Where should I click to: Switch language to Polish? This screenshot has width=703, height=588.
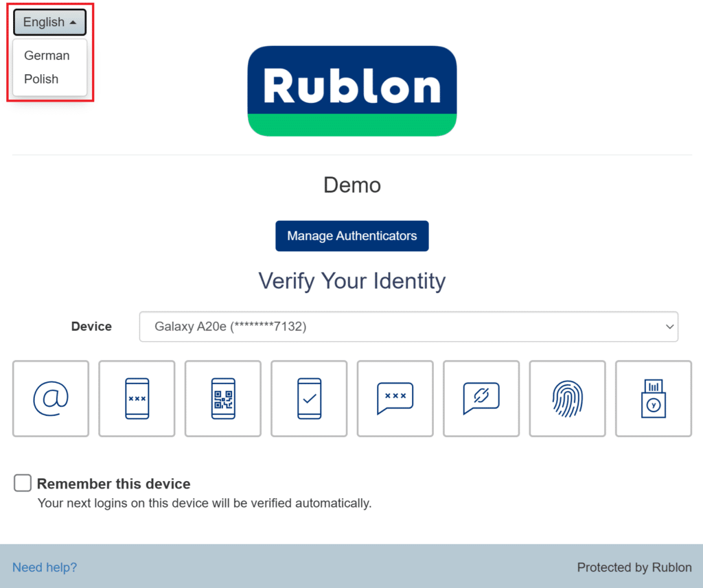pyautogui.click(x=41, y=79)
